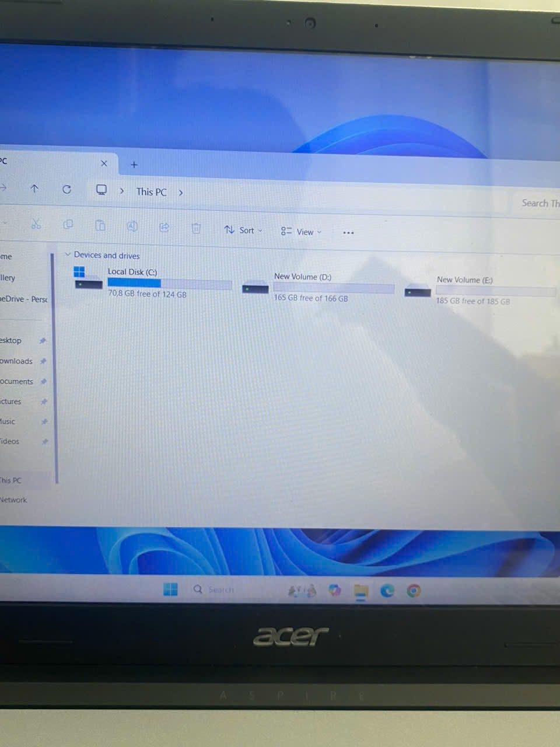
Task: Open Pictures in the sidebar
Action: 10,402
